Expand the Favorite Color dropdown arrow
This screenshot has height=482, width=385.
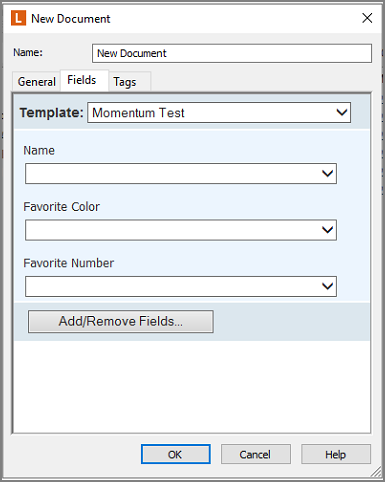coord(328,230)
